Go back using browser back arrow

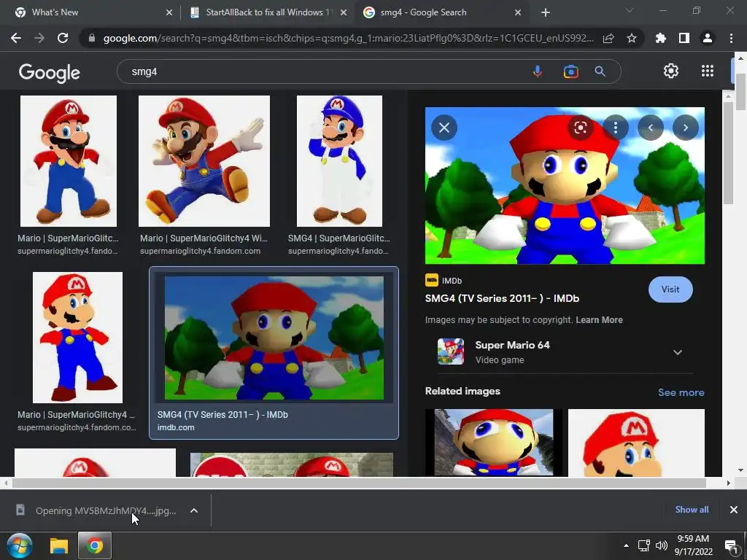(x=16, y=38)
